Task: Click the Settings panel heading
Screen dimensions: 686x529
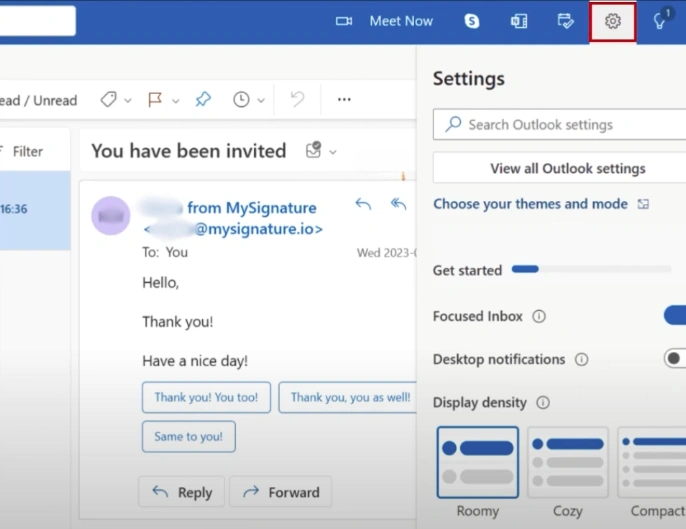Action: click(x=469, y=79)
